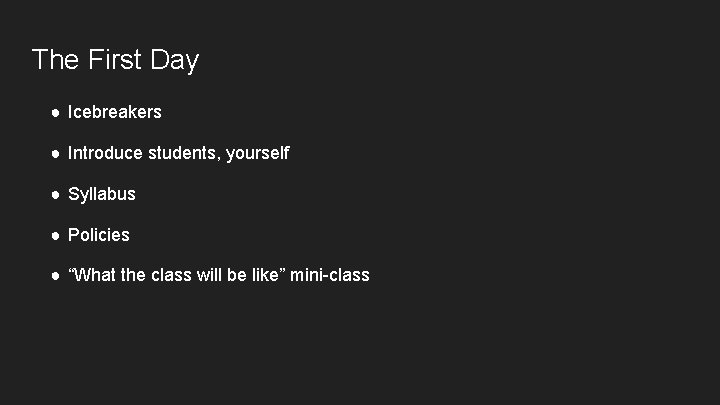This screenshot has height=405, width=720.
Task: Select the Icebreakers bullet text
Action: tap(115, 112)
